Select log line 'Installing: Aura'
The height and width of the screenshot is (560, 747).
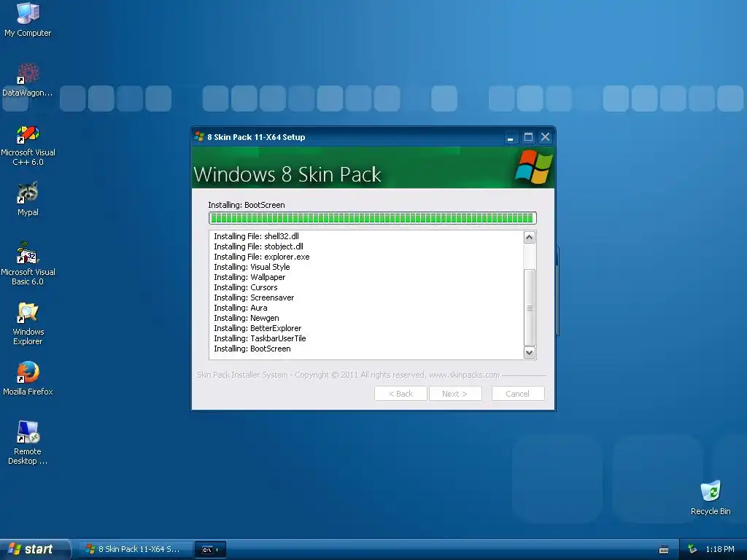[x=241, y=308]
